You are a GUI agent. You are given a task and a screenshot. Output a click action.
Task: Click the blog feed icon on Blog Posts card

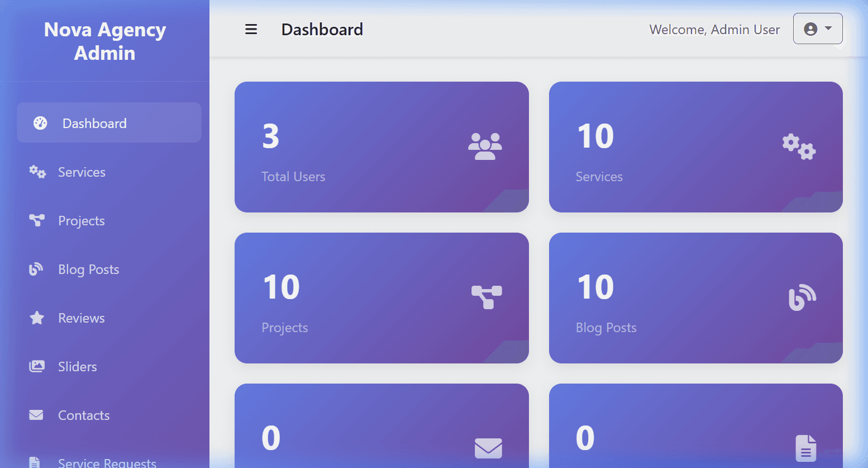tap(802, 297)
